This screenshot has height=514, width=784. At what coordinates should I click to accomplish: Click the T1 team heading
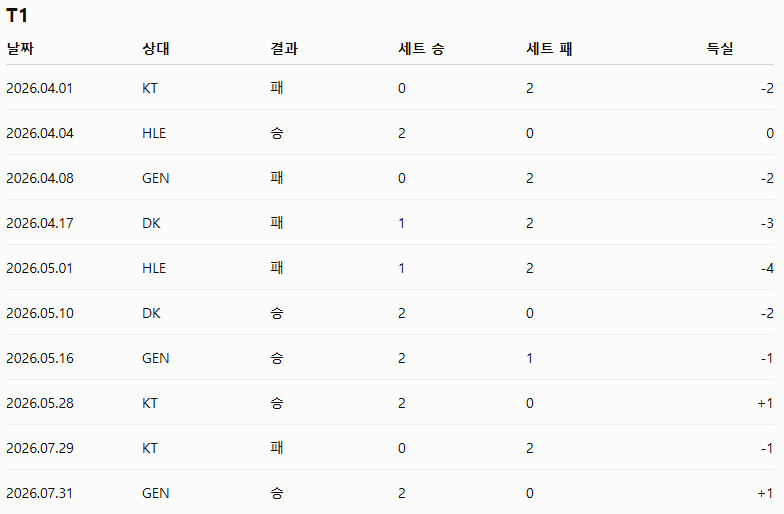[16, 16]
